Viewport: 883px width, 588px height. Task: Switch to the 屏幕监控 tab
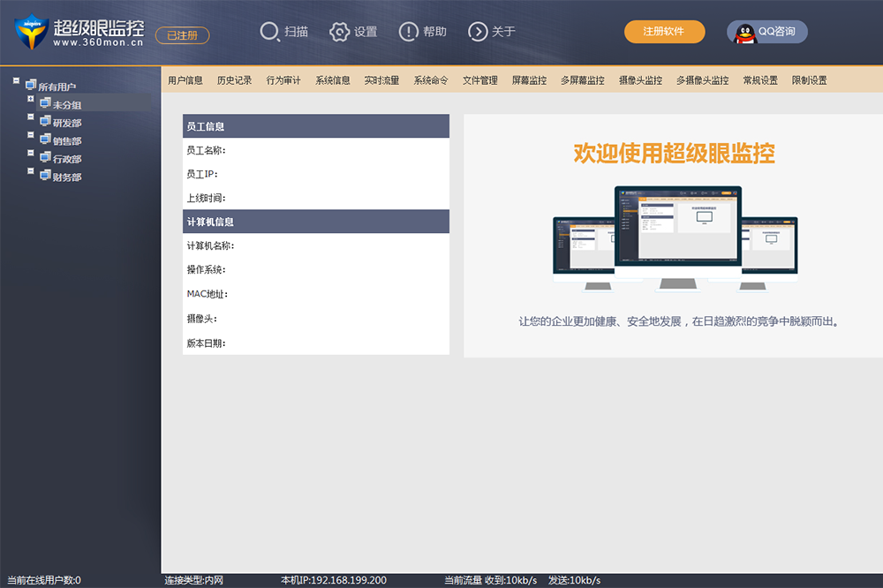coord(529,80)
